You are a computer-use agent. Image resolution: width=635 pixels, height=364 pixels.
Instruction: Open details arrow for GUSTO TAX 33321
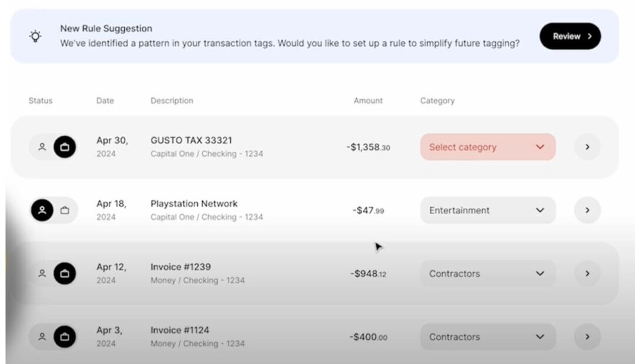(587, 147)
